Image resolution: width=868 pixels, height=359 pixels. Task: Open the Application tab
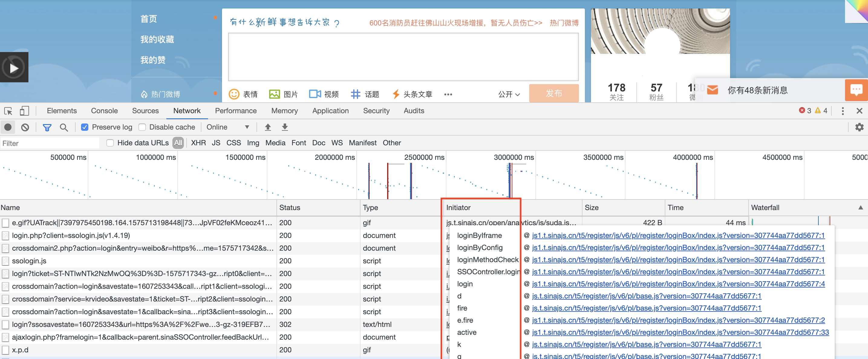click(x=330, y=111)
